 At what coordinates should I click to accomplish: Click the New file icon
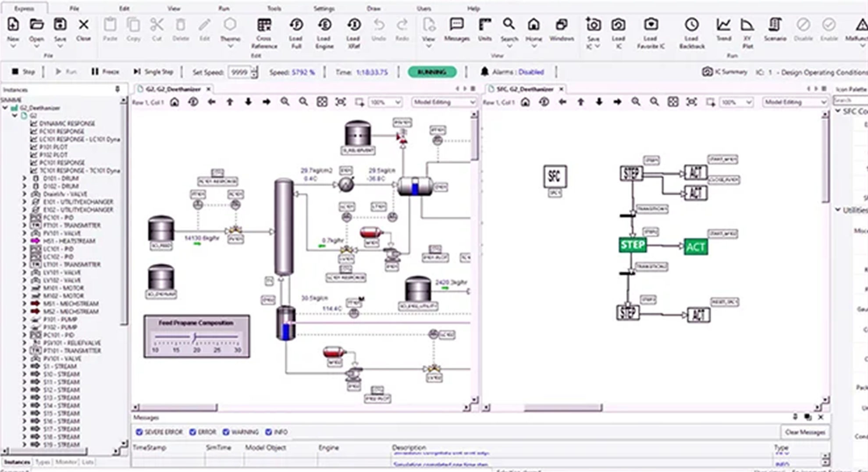coord(13,25)
